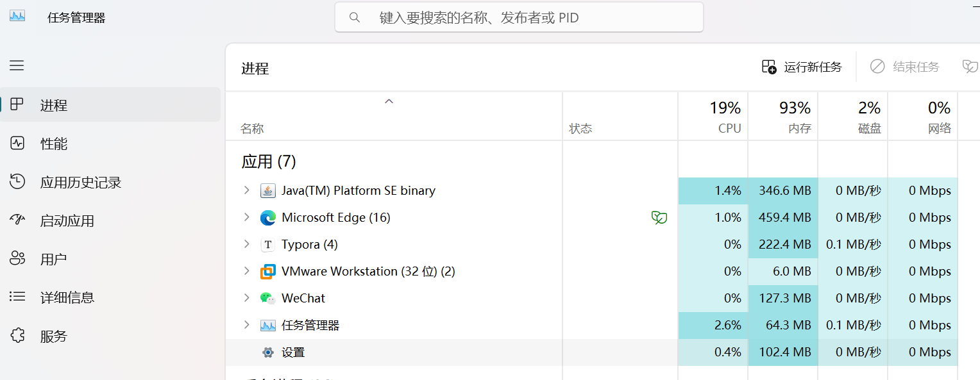Open the 启动应用 page
The height and width of the screenshot is (380, 980).
tap(110, 220)
